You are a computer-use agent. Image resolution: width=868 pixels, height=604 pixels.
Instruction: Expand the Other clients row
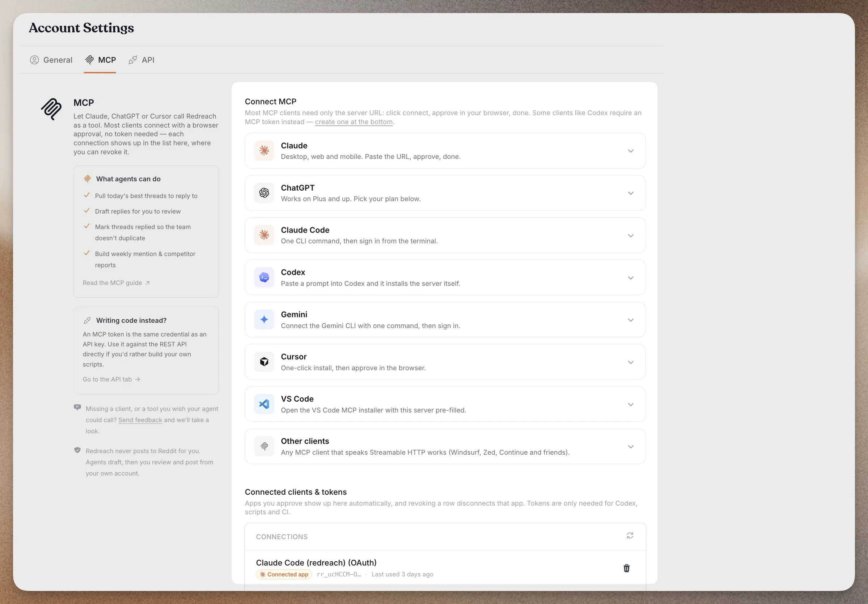445,446
